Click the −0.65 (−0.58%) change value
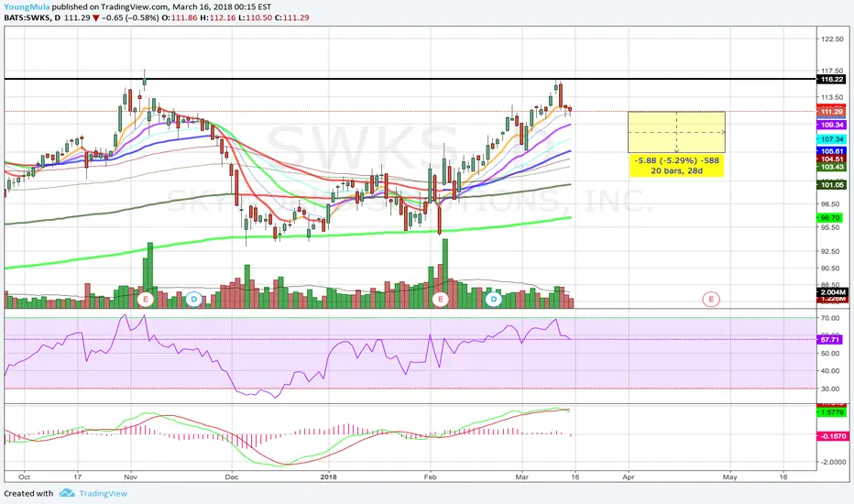 tap(129, 17)
